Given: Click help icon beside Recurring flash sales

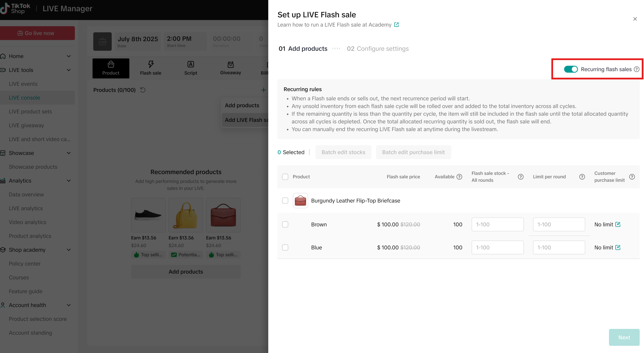Looking at the screenshot, I should [636, 69].
